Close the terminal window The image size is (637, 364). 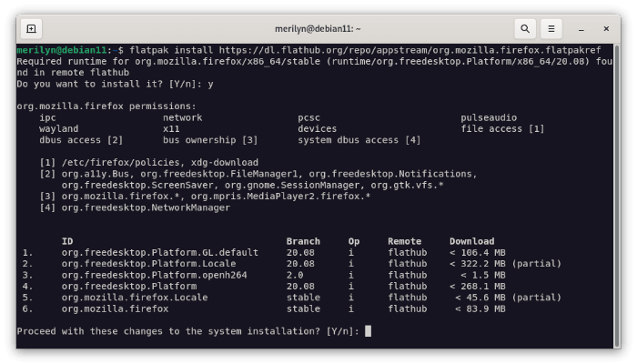(x=606, y=29)
